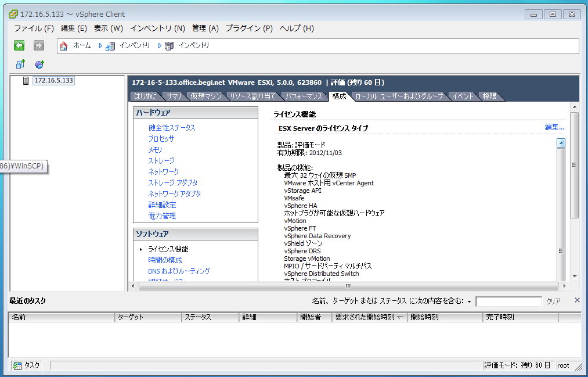Click the タスク button in status bar
The height and width of the screenshot is (377, 588).
[x=26, y=365]
